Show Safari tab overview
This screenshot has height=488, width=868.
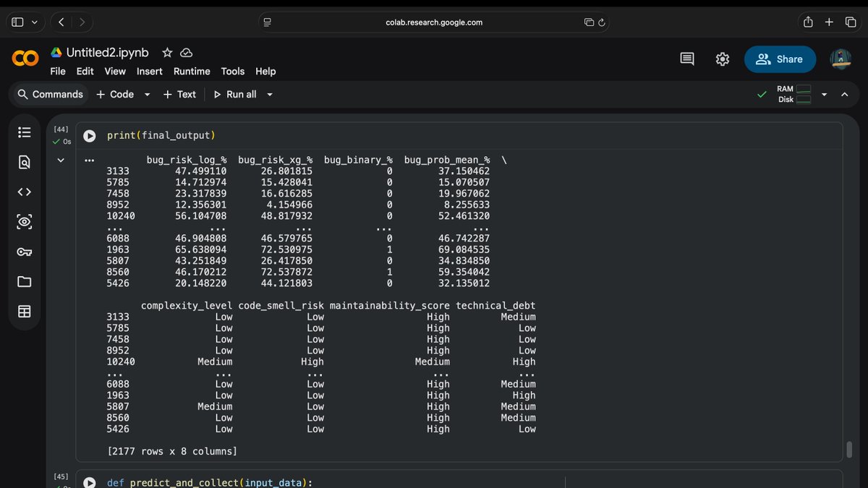pos(851,22)
